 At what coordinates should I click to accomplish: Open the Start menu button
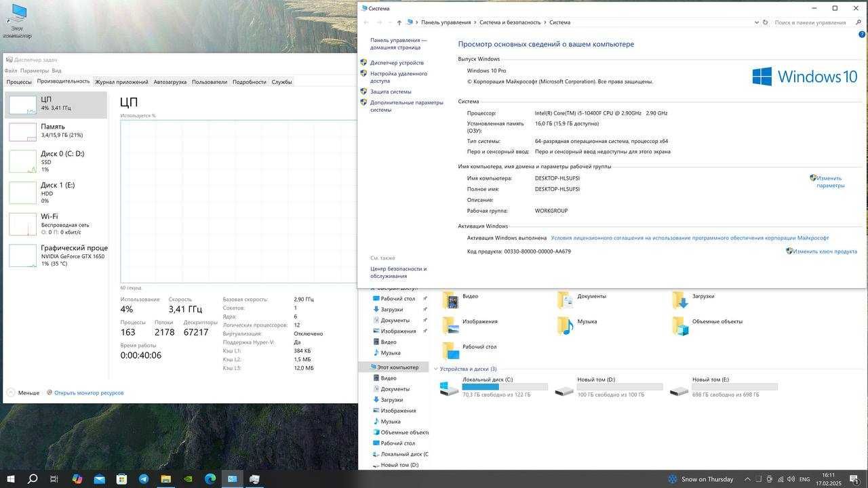(x=11, y=479)
